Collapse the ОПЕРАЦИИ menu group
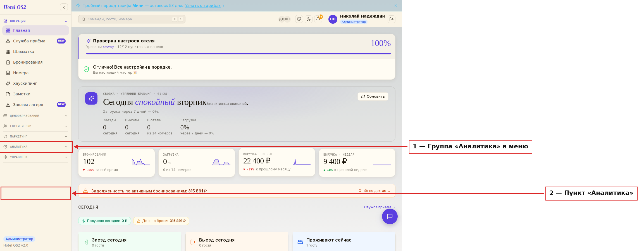644x251 pixels. coord(35,21)
